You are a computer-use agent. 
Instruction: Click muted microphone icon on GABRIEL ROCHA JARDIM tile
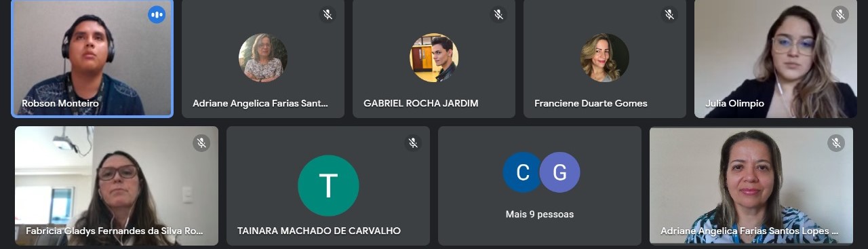click(x=498, y=14)
